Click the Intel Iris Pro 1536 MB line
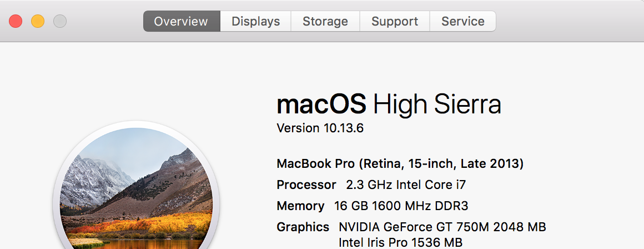This screenshot has width=644, height=249. coord(400,243)
